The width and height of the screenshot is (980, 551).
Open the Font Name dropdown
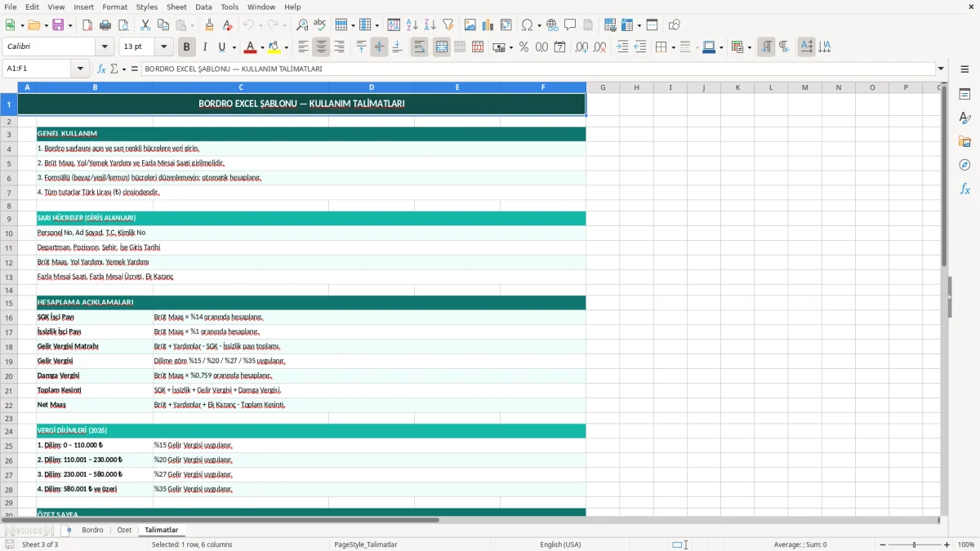pos(105,47)
